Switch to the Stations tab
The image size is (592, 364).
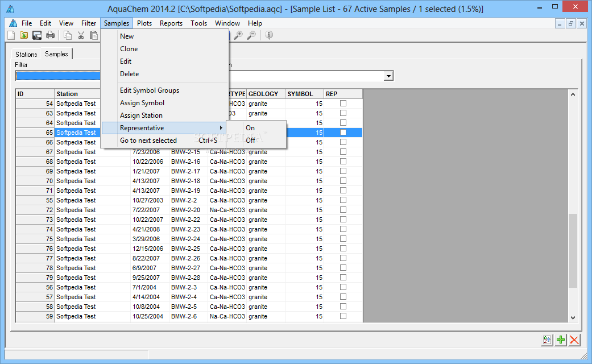pyautogui.click(x=26, y=55)
